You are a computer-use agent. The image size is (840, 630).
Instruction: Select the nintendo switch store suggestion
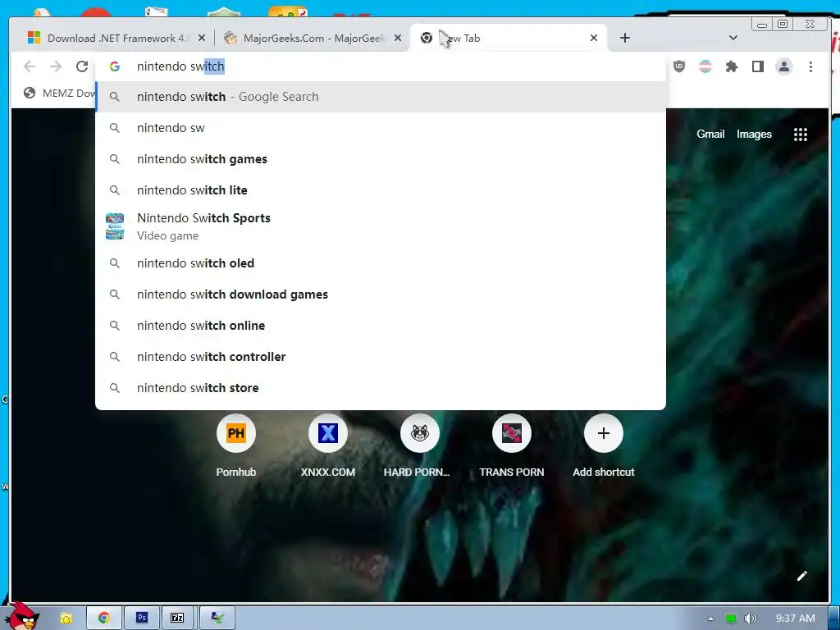pos(381,388)
